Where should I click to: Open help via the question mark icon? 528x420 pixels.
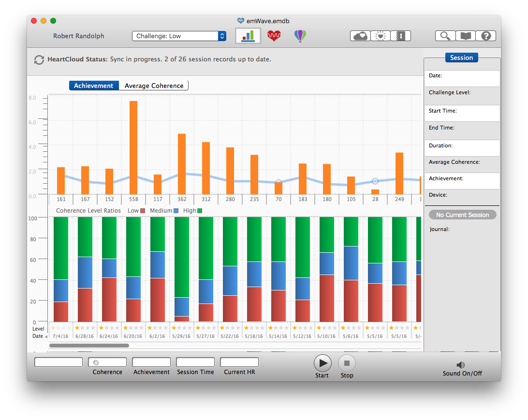[485, 36]
